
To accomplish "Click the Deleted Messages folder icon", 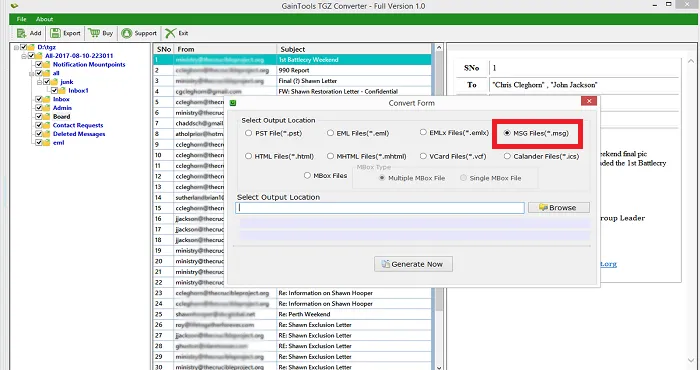I will pyautogui.click(x=46, y=134).
